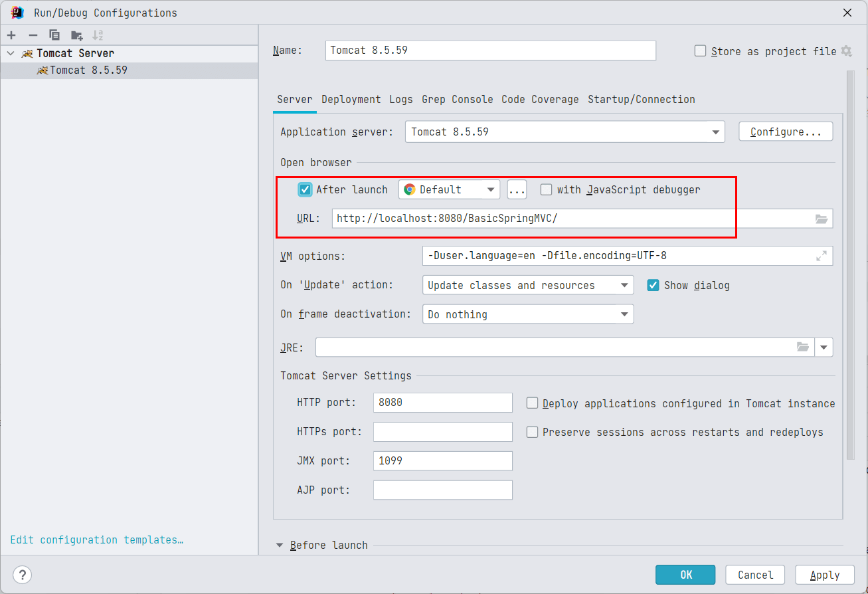Click the Configure... button
Viewport: 868px width, 594px height.
click(x=786, y=132)
